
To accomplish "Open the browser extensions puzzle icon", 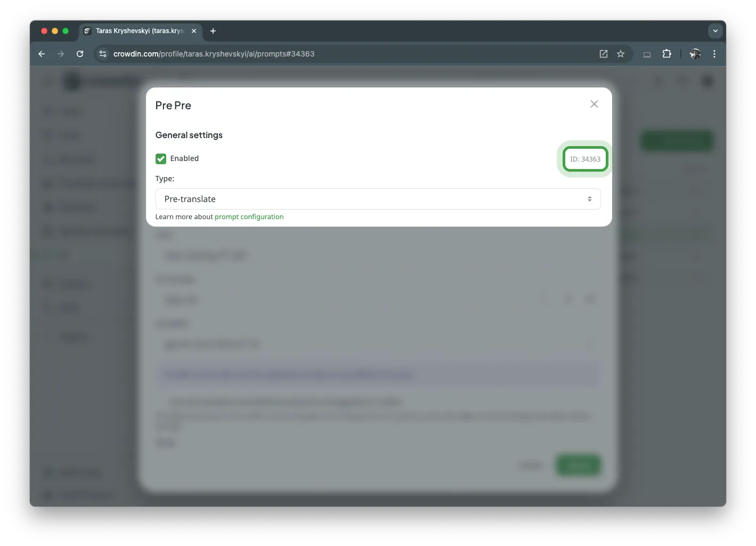I will pyautogui.click(x=666, y=54).
